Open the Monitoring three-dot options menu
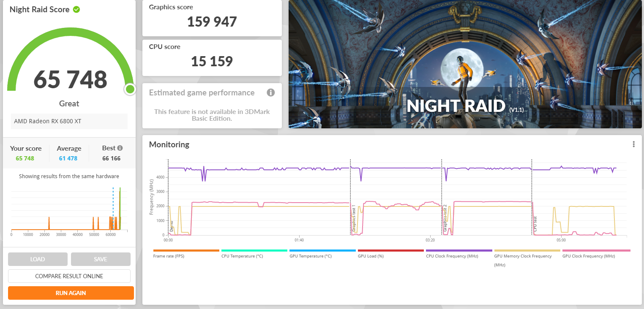The image size is (644, 309). coord(633,144)
